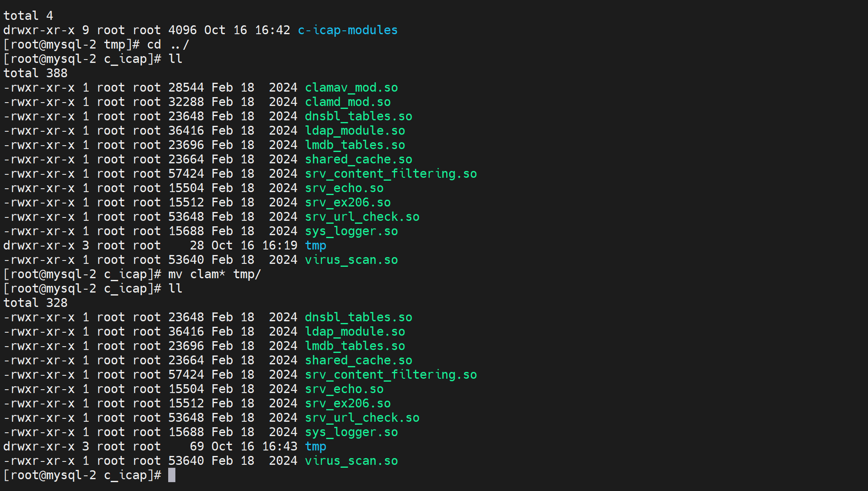The height and width of the screenshot is (491, 868).
Task: Click the directory size value 69
Action: pyautogui.click(x=197, y=447)
